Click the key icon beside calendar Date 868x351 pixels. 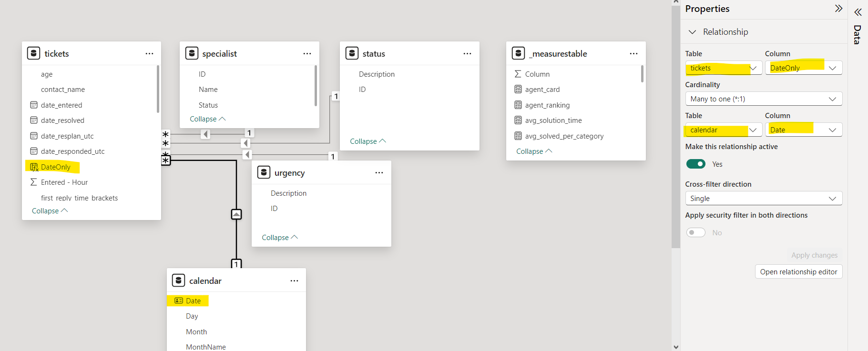click(x=179, y=301)
